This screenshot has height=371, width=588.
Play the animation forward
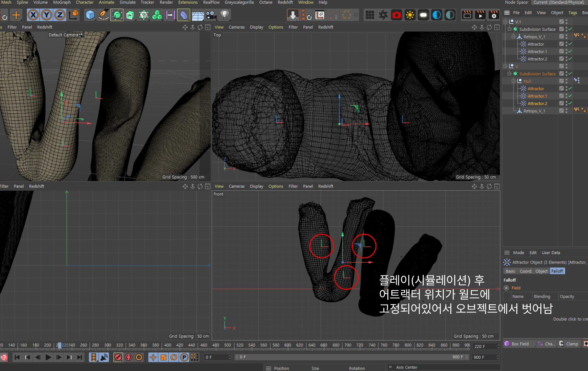[48, 357]
